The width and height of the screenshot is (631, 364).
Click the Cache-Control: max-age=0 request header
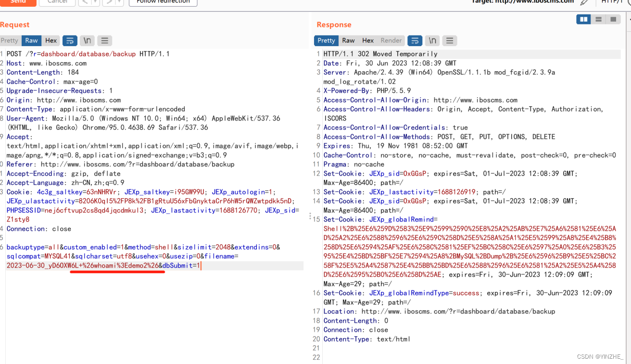(x=52, y=81)
